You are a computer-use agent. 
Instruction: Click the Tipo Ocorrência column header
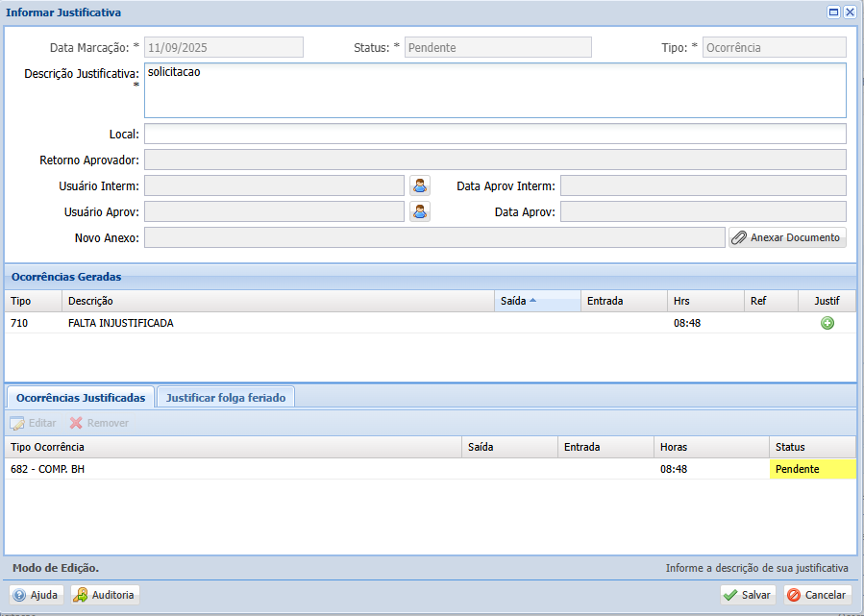[234, 447]
